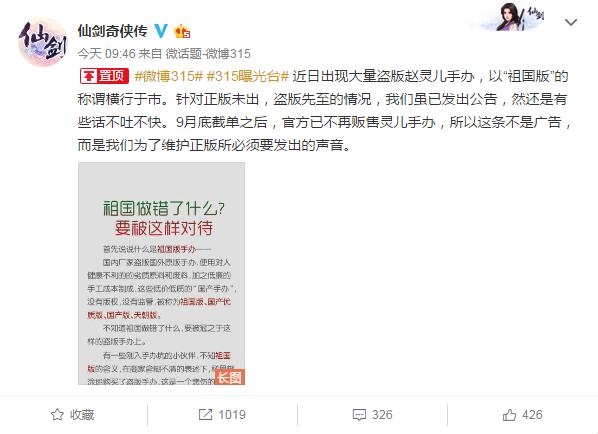Viewport: 598px width, 434px height.
Task: Open the 仙剑奇侠传 username link
Action: 113,31
